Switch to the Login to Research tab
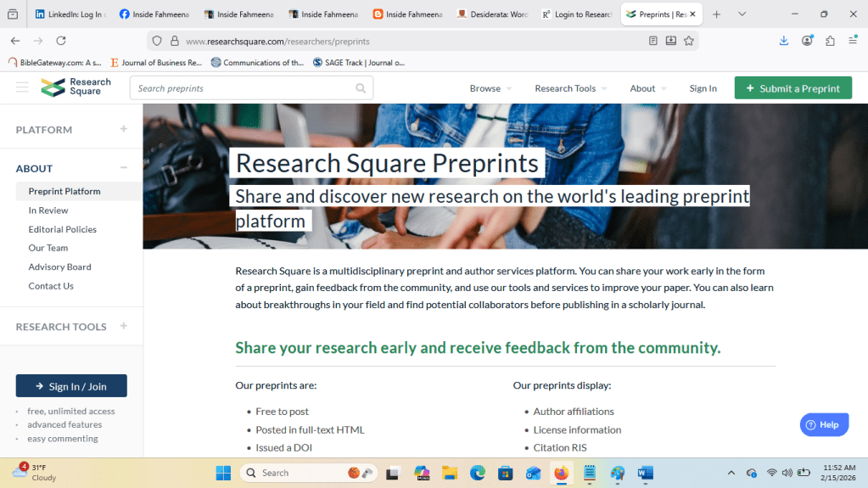This screenshot has width=868, height=488. pyautogui.click(x=577, y=14)
